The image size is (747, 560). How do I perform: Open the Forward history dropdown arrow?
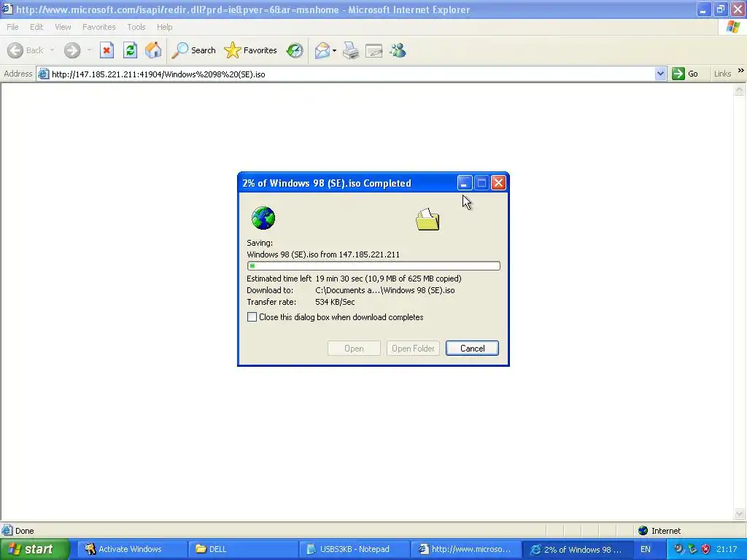[89, 50]
